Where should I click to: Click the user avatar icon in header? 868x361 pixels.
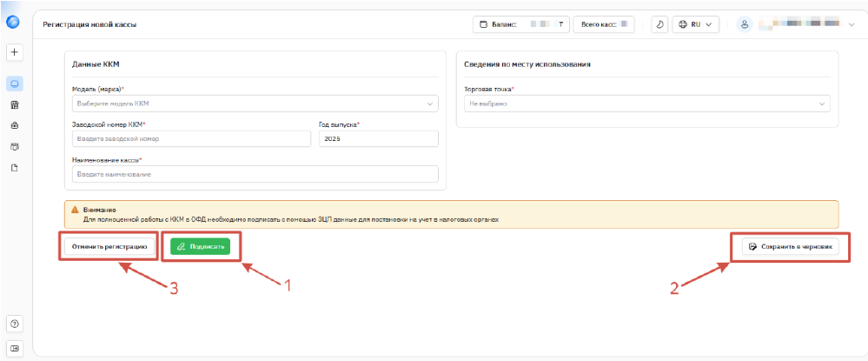745,24
